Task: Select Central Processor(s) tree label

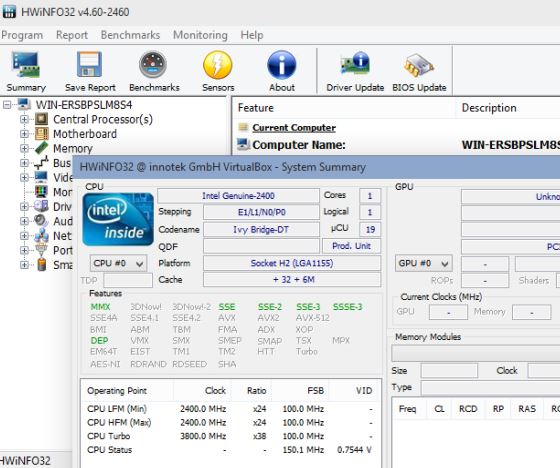Action: [103, 119]
